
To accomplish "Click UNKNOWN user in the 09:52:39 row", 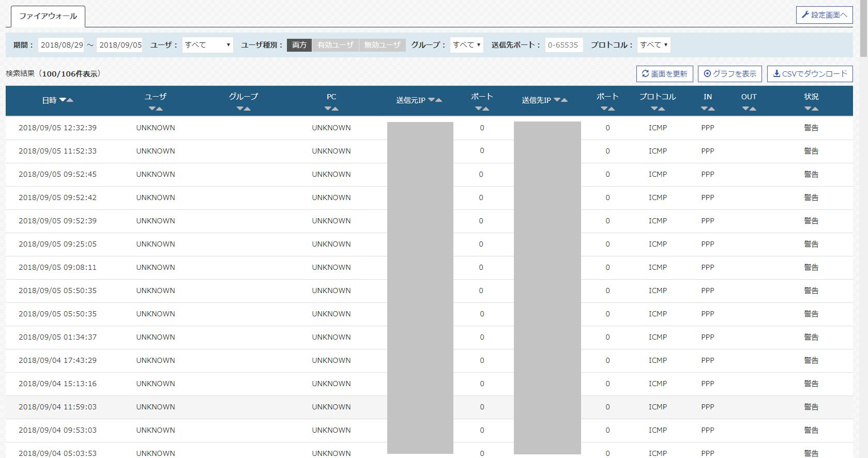I will [156, 221].
